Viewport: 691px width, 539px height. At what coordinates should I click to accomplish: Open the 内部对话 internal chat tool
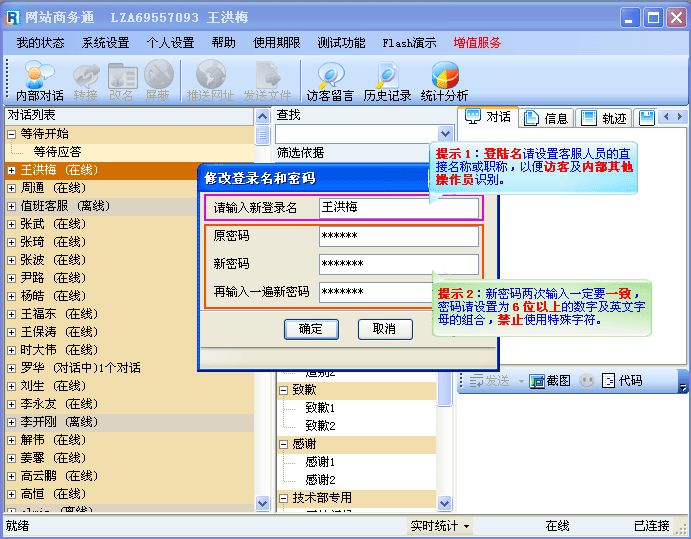click(40, 80)
